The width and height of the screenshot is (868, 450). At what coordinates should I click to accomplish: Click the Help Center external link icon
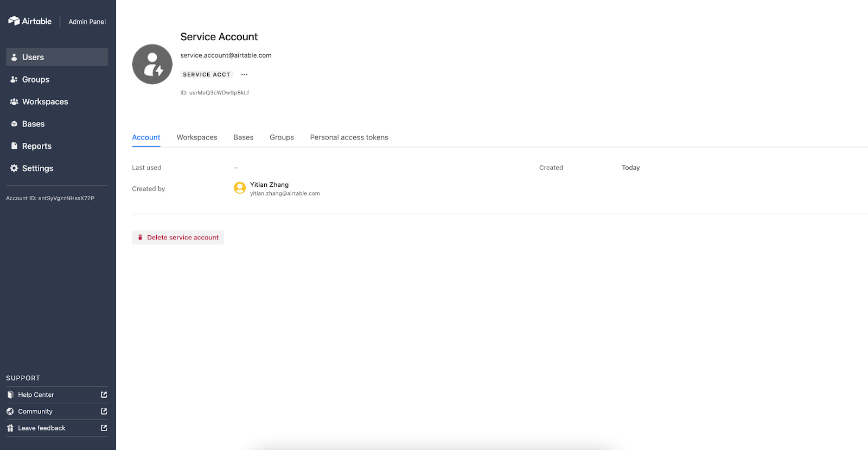click(104, 395)
